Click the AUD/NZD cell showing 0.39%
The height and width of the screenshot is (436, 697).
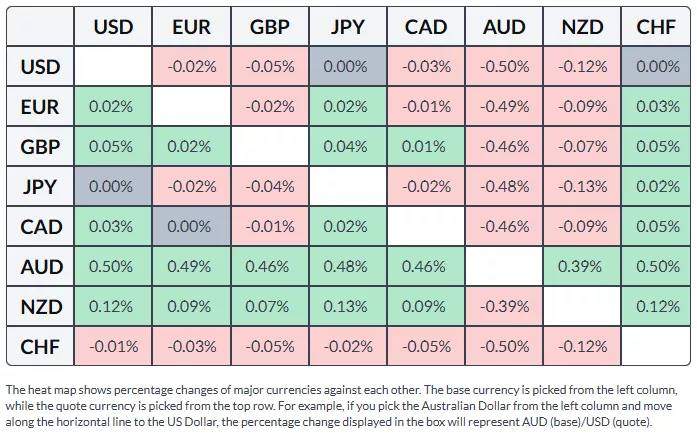tap(582, 267)
